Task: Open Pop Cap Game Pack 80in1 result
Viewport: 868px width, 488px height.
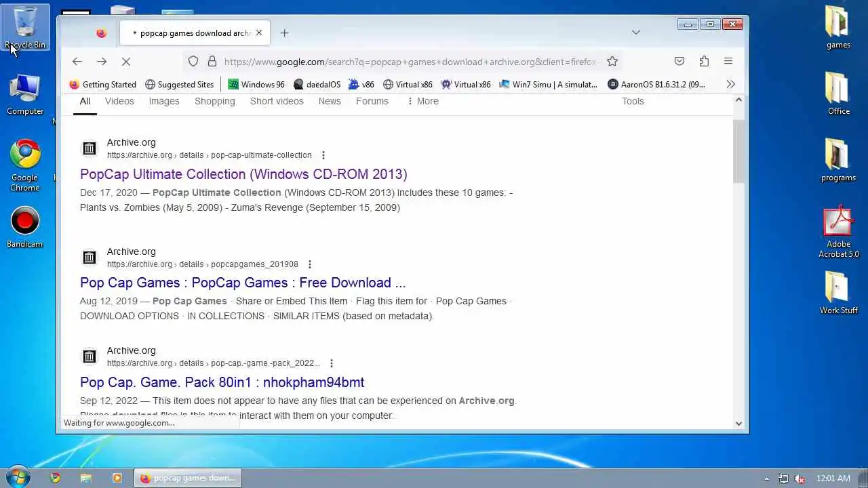Action: coord(222,382)
